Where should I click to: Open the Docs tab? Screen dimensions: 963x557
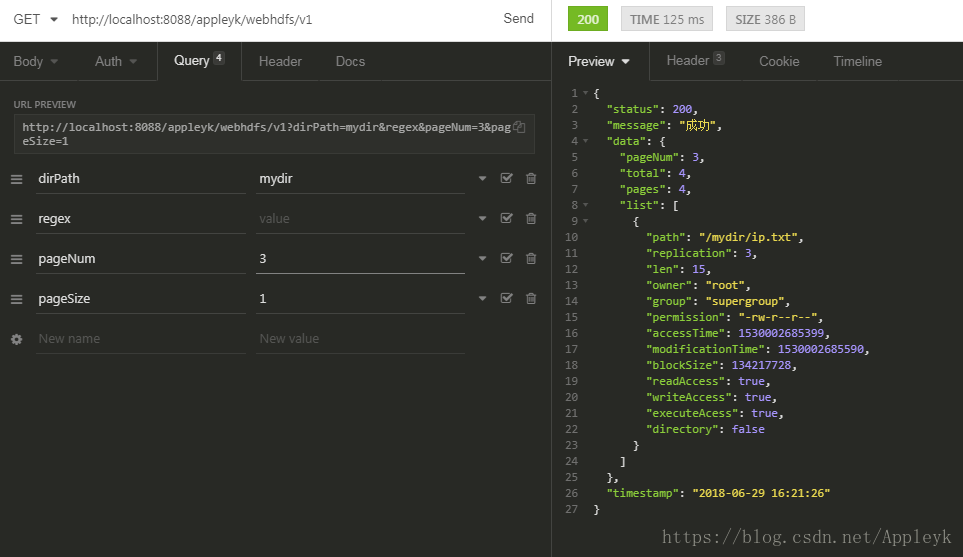tap(350, 61)
